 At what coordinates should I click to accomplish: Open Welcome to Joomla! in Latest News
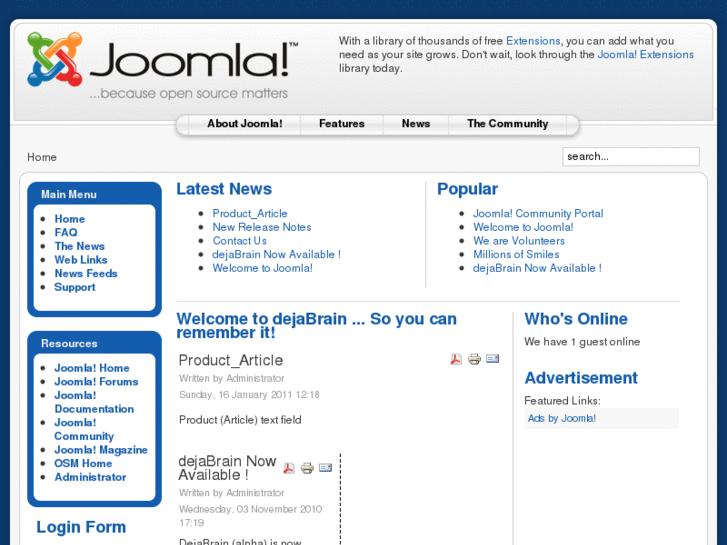[262, 268]
